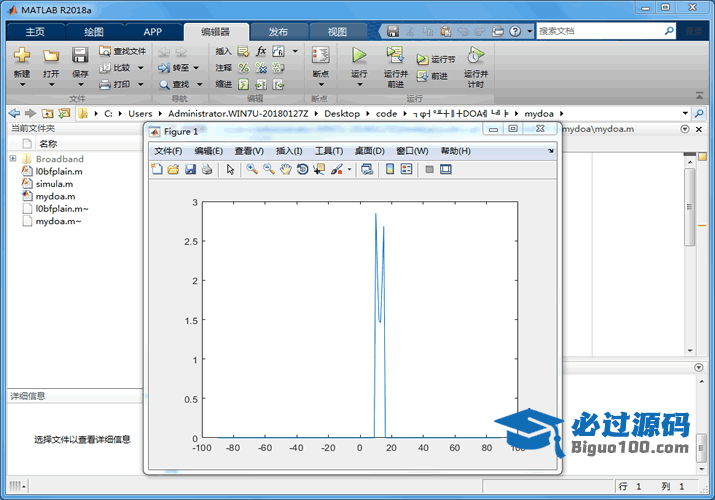
Task: Click Save Figure icon in figure toolbar
Action: tap(190, 170)
